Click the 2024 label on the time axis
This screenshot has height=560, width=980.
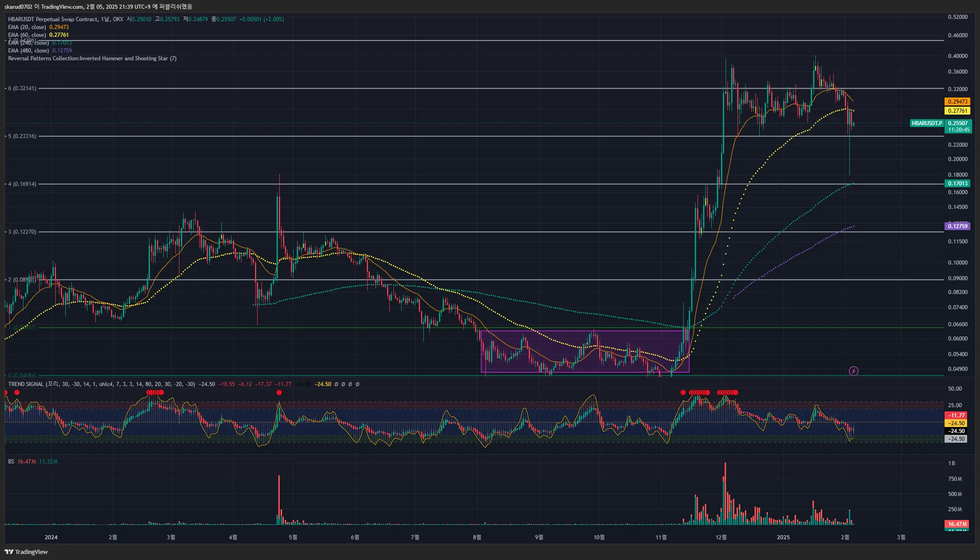pyautogui.click(x=51, y=537)
